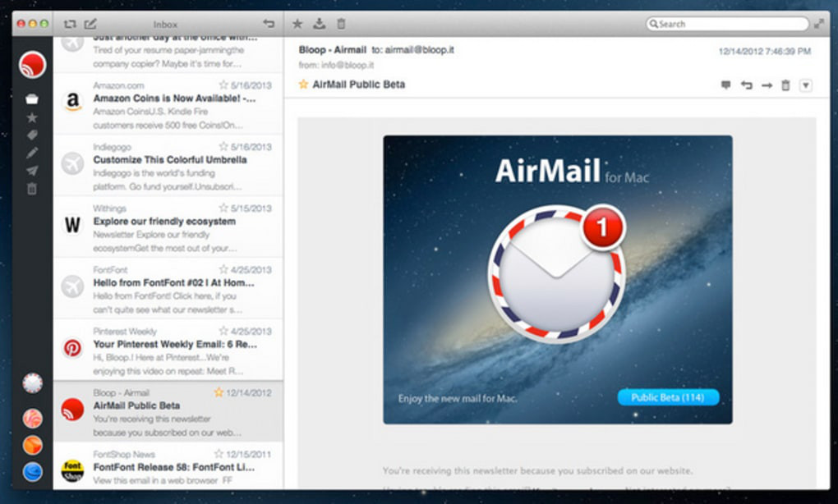
Task: Click the star icon in main toolbar
Action: (x=297, y=24)
